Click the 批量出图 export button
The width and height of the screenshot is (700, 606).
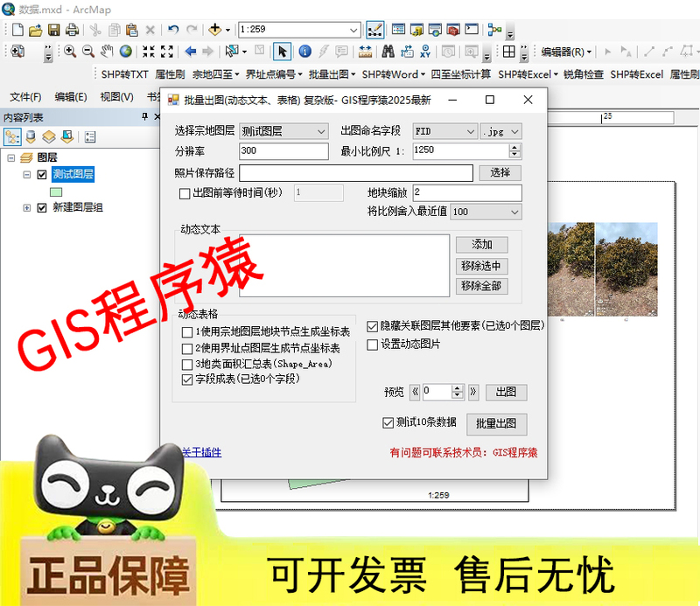pos(496,424)
